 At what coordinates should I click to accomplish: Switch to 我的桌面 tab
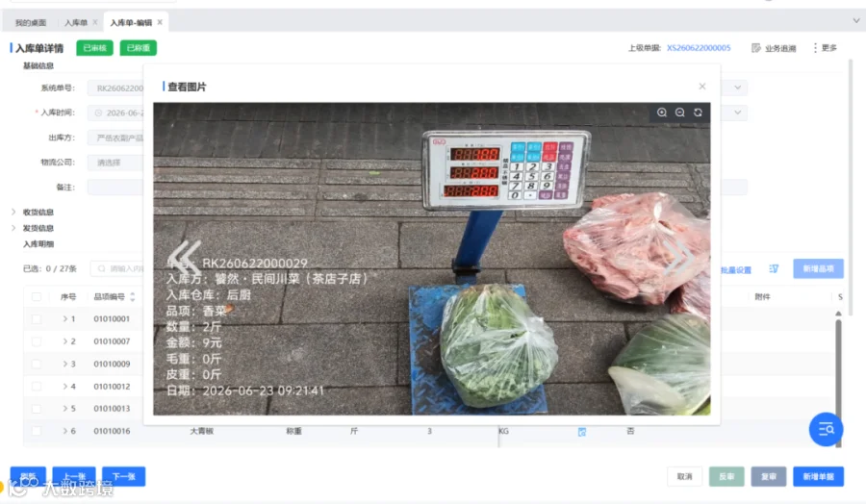point(31,23)
